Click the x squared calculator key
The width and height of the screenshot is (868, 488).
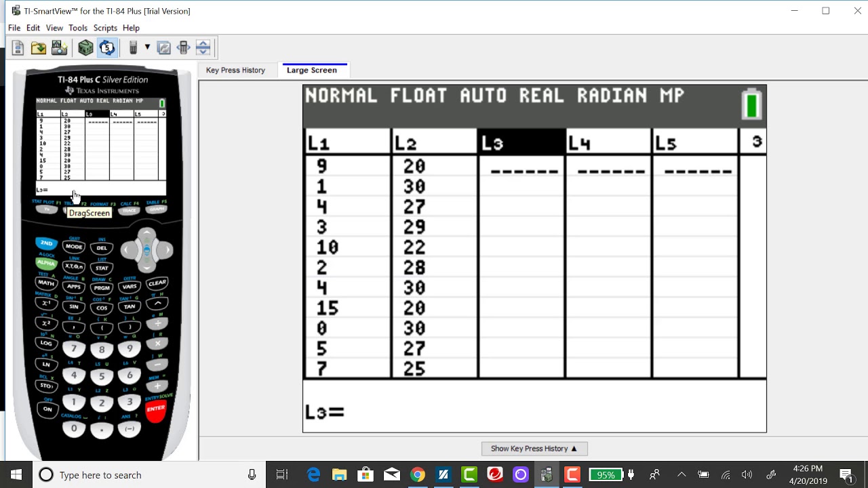tap(46, 323)
